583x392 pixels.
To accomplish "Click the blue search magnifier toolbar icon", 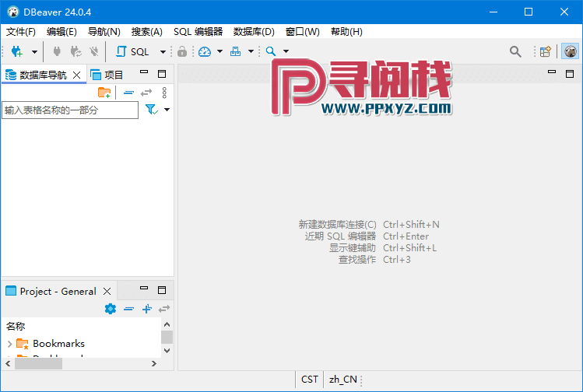I will [271, 51].
